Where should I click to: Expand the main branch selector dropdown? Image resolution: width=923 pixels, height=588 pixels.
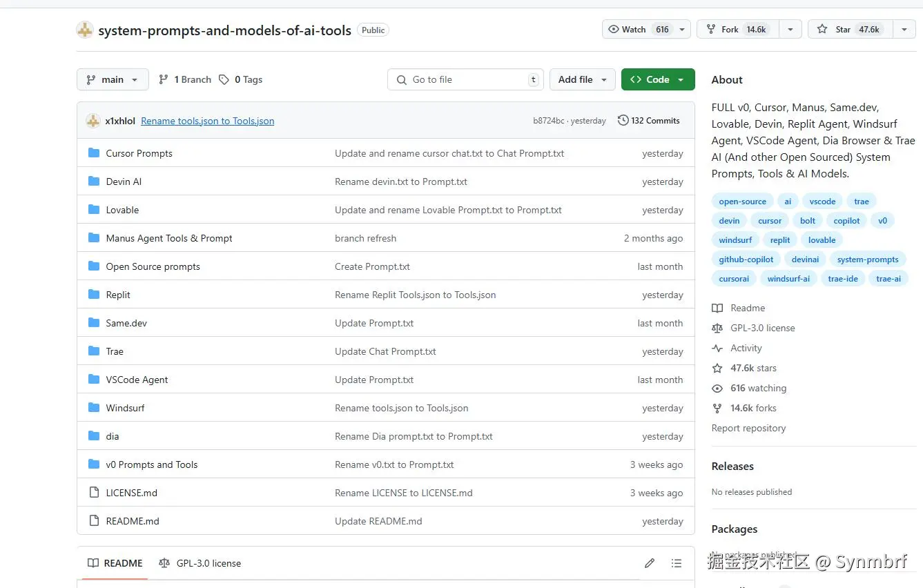coord(113,79)
